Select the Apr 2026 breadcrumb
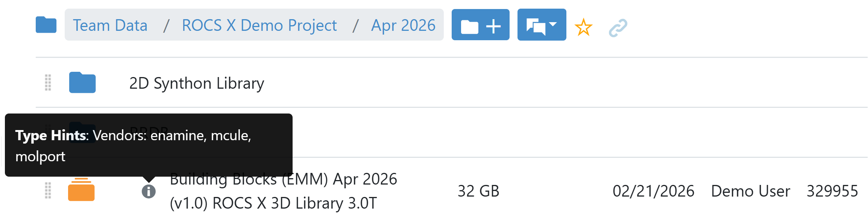This screenshot has height=218, width=868. 403,26
